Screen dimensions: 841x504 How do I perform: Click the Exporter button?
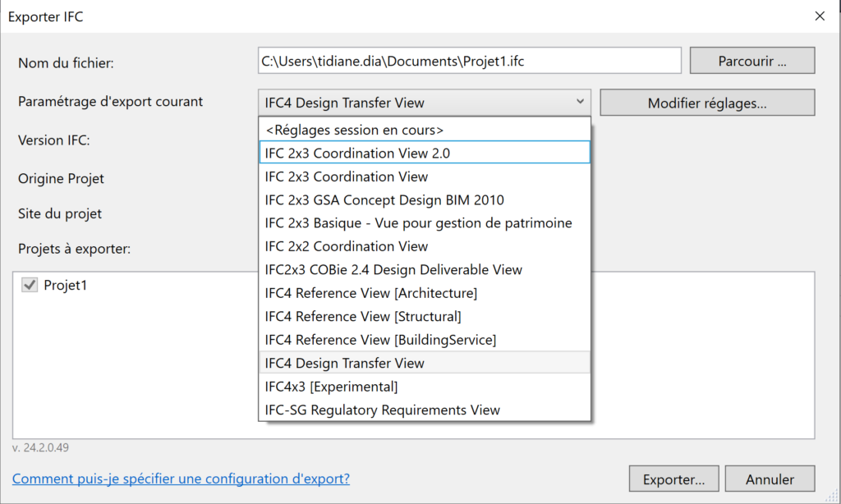(673, 479)
